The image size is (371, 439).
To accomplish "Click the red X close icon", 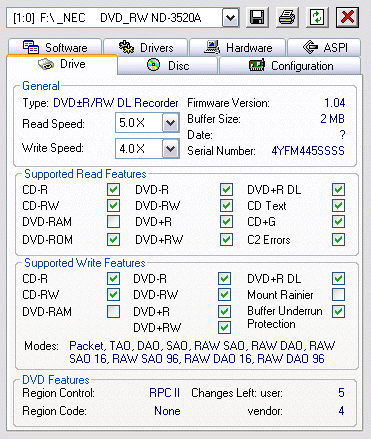I will tap(347, 17).
